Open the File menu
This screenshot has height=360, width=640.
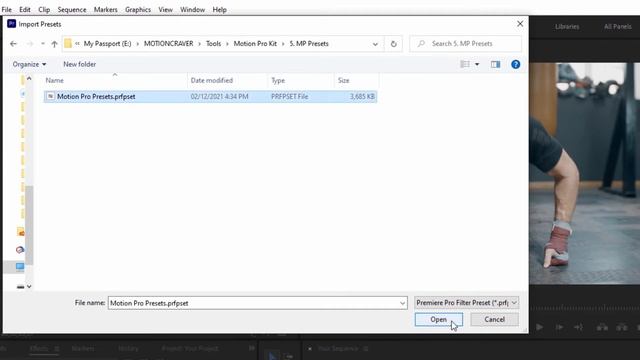click(7, 9)
